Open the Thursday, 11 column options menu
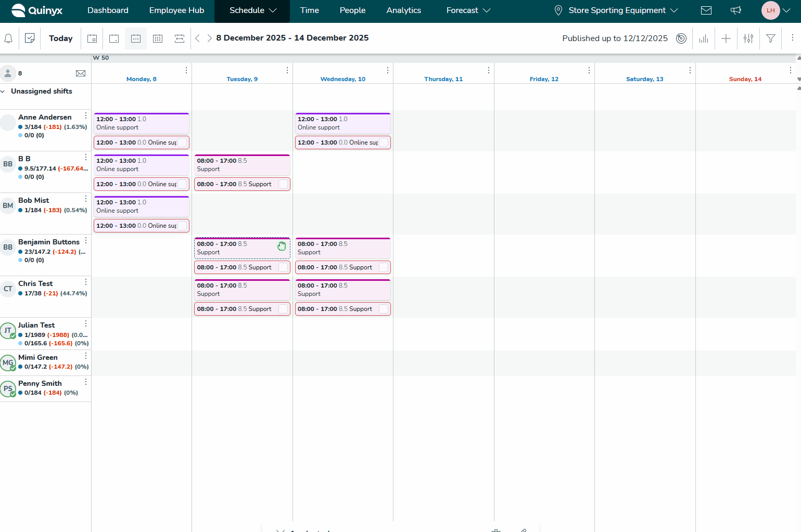801x532 pixels. point(489,70)
